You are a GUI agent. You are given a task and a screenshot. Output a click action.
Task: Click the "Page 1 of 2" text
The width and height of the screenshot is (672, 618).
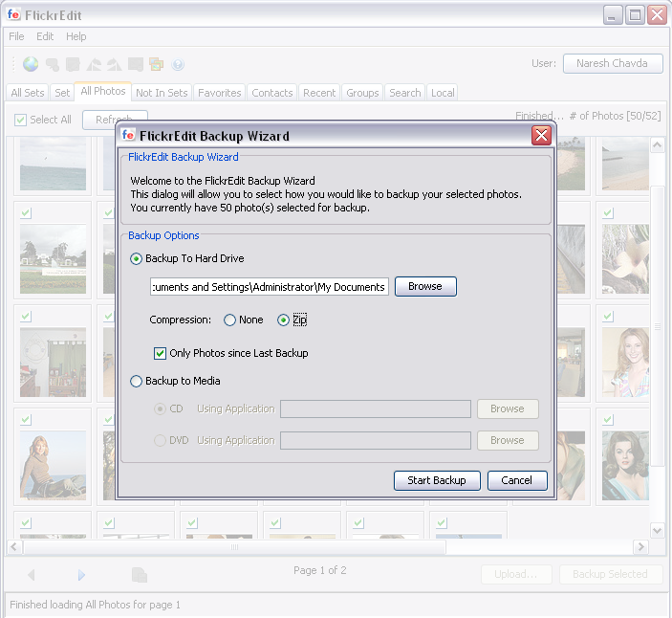(x=319, y=570)
